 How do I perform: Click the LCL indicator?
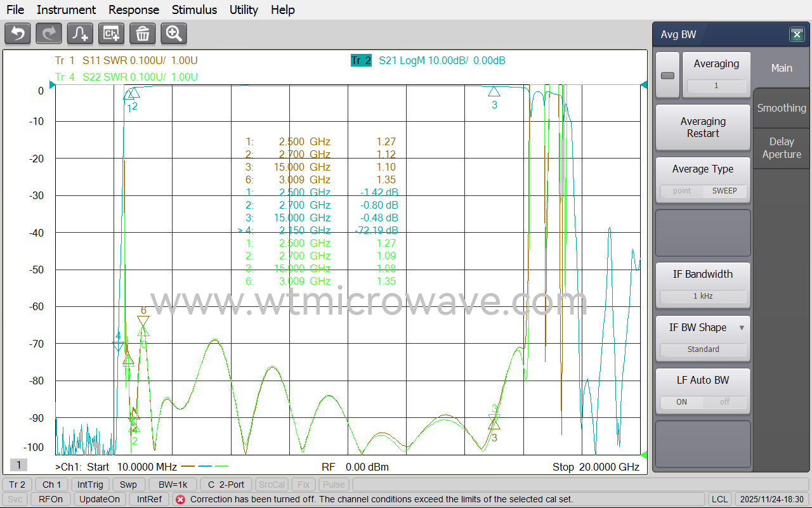(719, 499)
